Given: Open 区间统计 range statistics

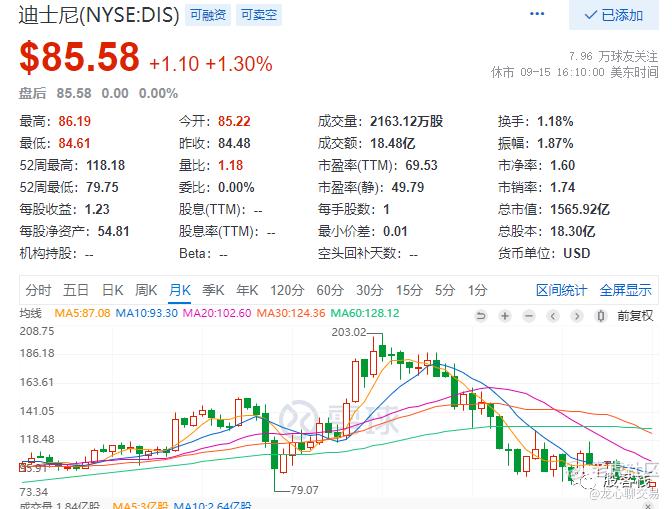Looking at the screenshot, I should click(561, 290).
